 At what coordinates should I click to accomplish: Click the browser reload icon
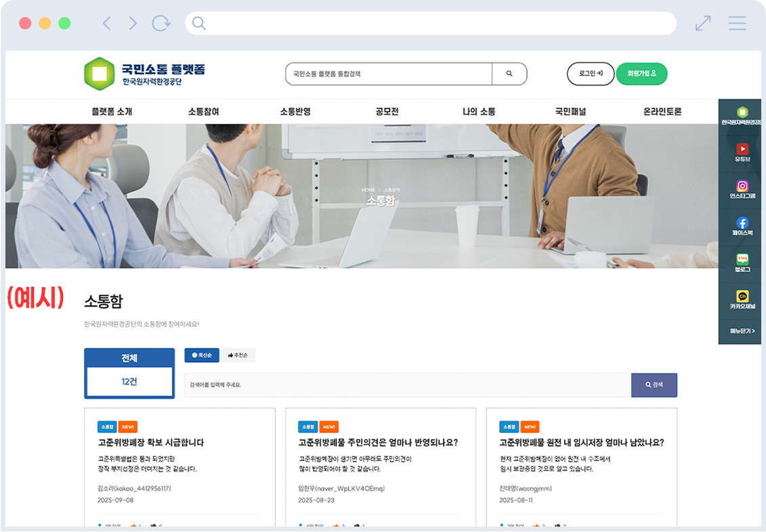161,24
